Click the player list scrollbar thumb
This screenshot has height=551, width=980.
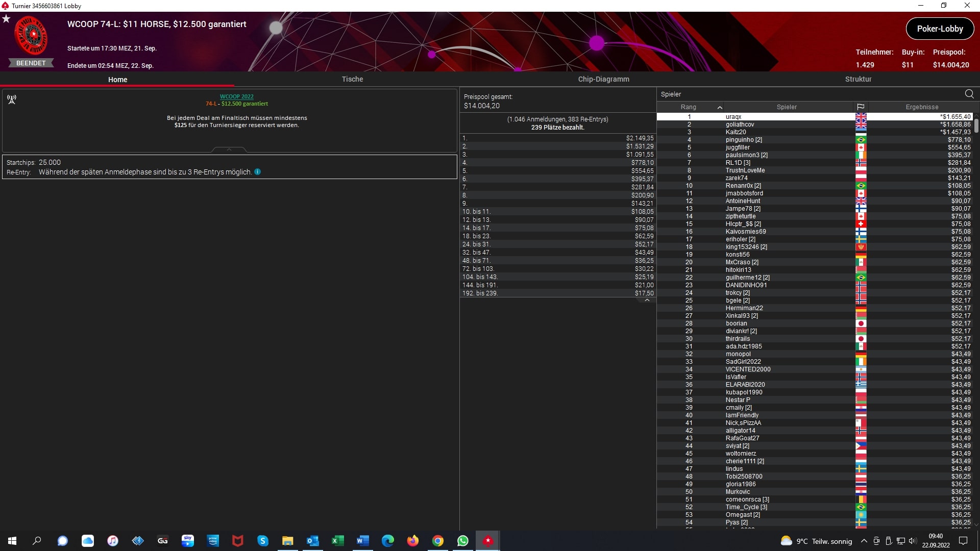click(x=976, y=126)
